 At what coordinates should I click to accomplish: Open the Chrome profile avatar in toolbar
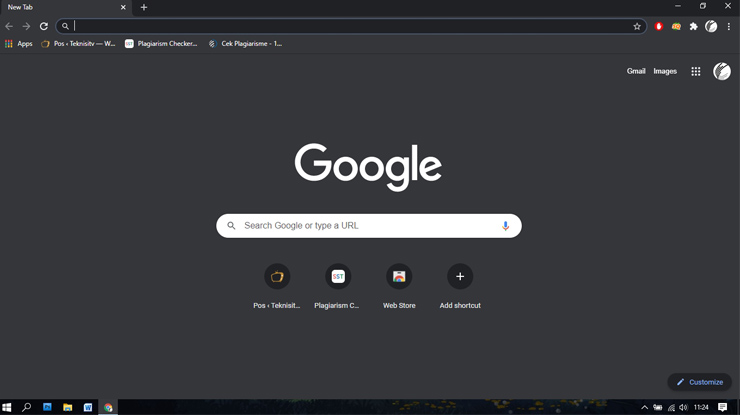pos(711,26)
